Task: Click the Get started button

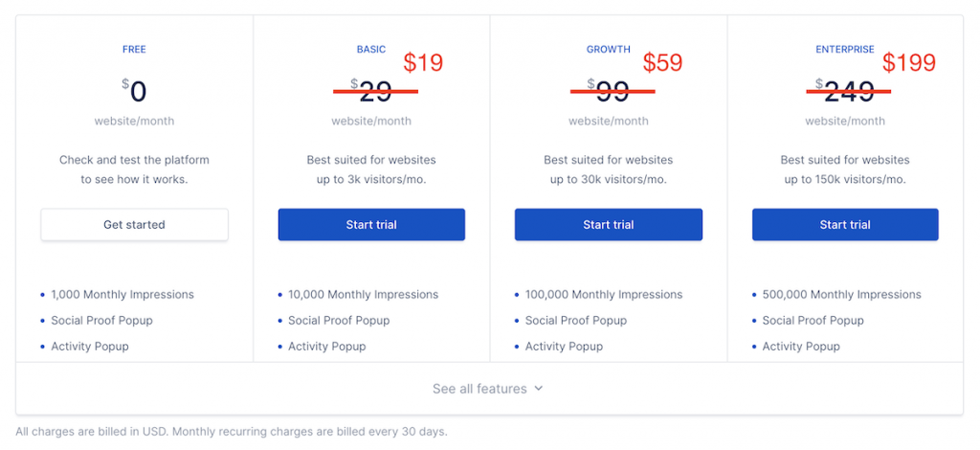Action: pos(134,224)
